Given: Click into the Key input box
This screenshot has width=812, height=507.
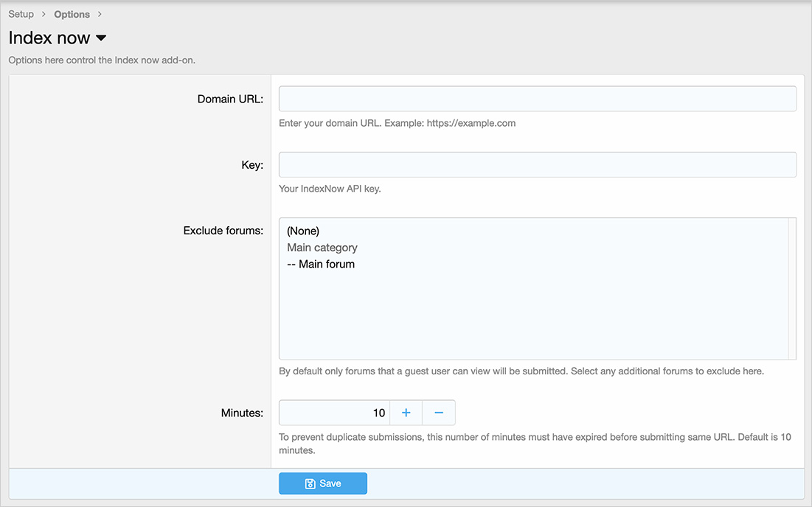Looking at the screenshot, I should click(x=537, y=164).
